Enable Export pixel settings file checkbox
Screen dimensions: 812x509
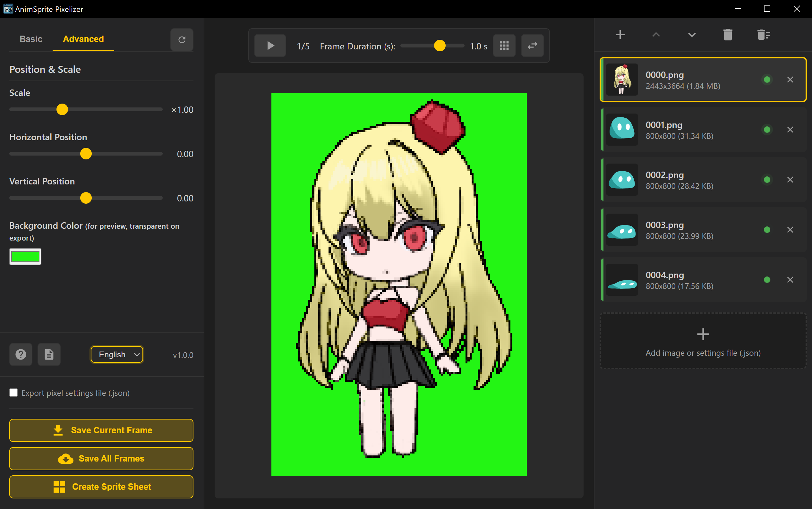13,393
